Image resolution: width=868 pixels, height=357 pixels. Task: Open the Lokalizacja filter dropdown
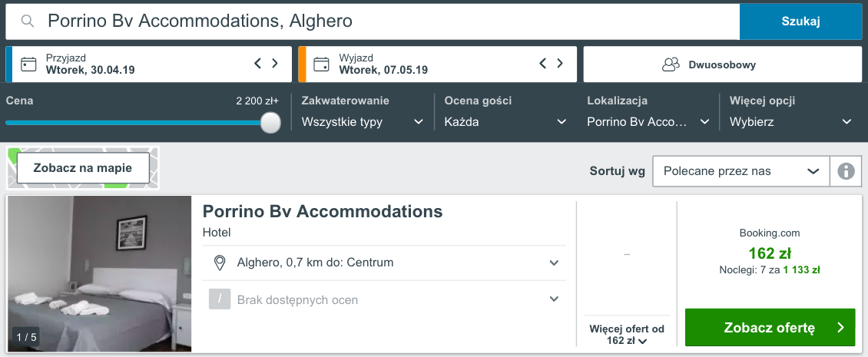point(648,121)
